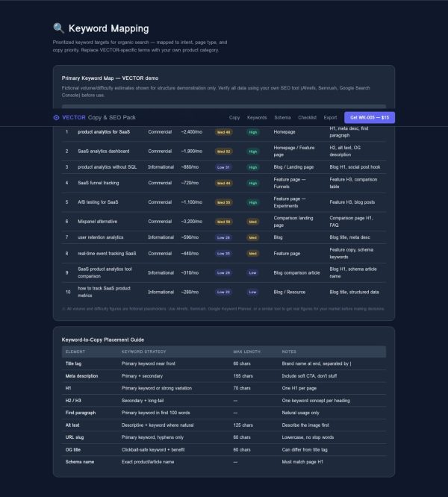The height and width of the screenshot is (497, 448).
Task: Click the NOTES column header
Action: 289,351
